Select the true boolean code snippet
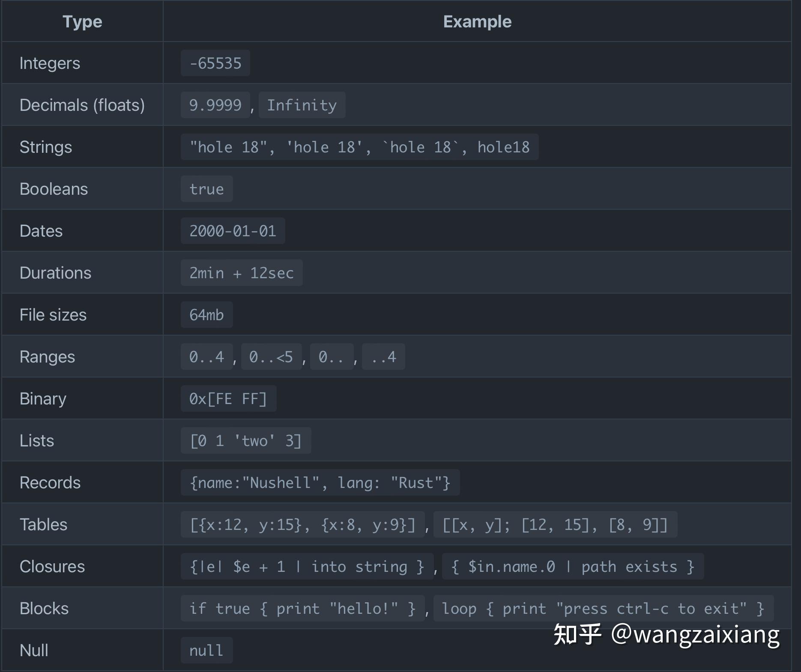The height and width of the screenshot is (672, 801). click(x=206, y=189)
